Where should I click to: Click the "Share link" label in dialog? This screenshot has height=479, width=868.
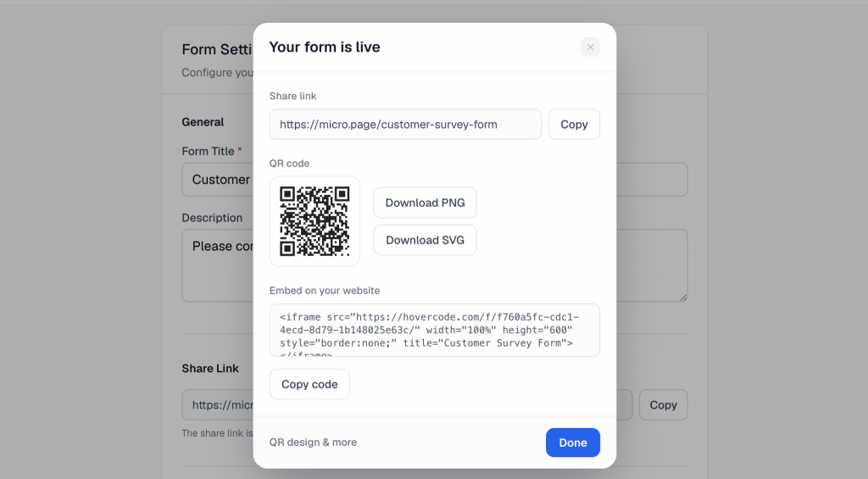[x=292, y=96]
